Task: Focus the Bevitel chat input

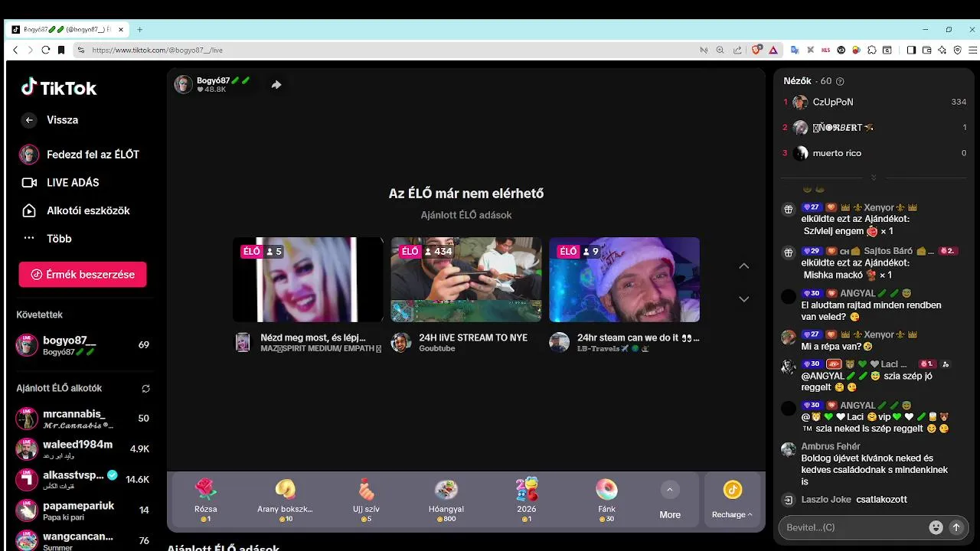Action: pyautogui.click(x=854, y=527)
